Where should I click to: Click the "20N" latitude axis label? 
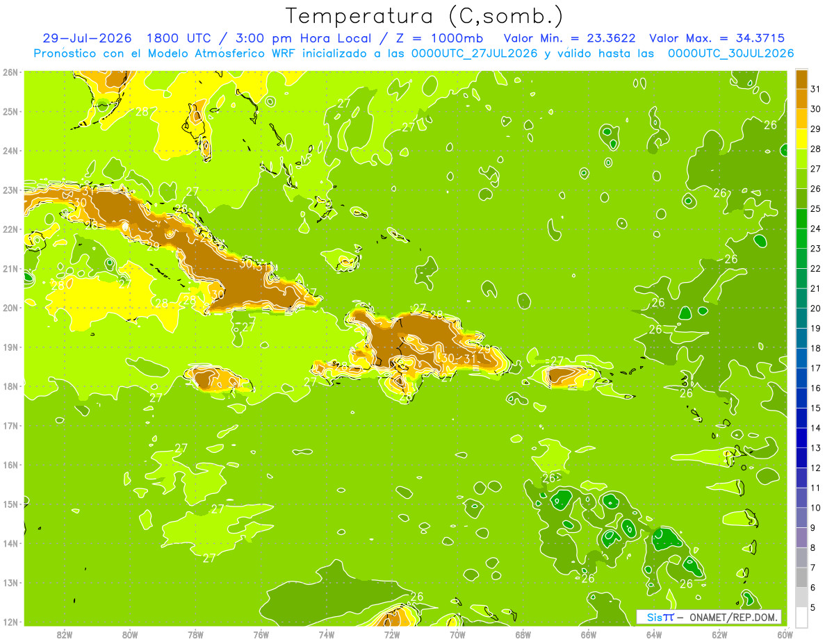click(x=10, y=308)
